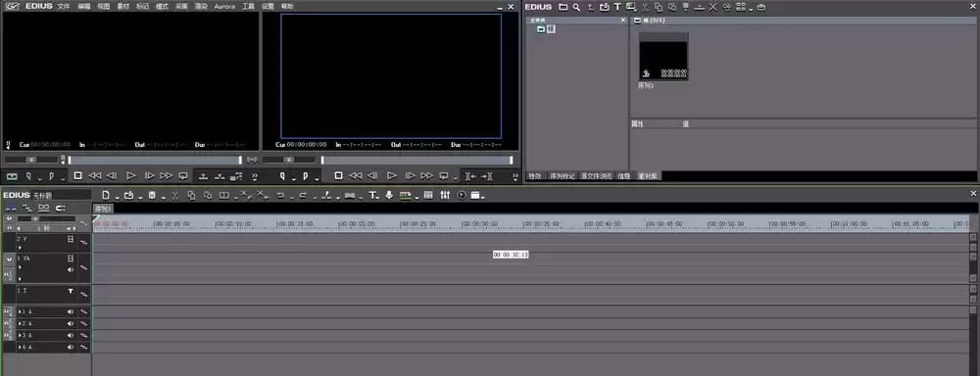Viewport: 980px width, 376px height.
Task: Set Out point in recorder monitor
Action: click(305, 176)
